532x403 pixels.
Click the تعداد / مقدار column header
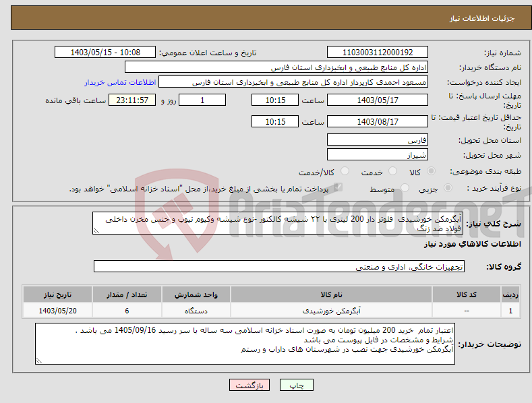[x=127, y=294]
